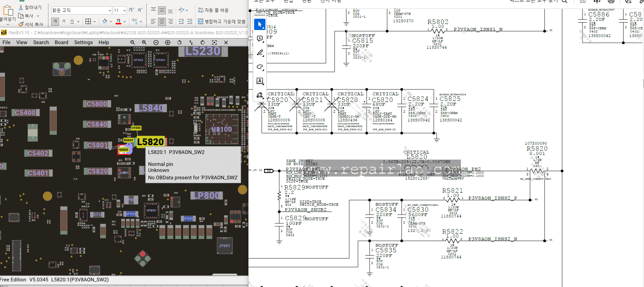Select the freehand draw loop tool
The image size is (644, 287).
[x=260, y=67]
